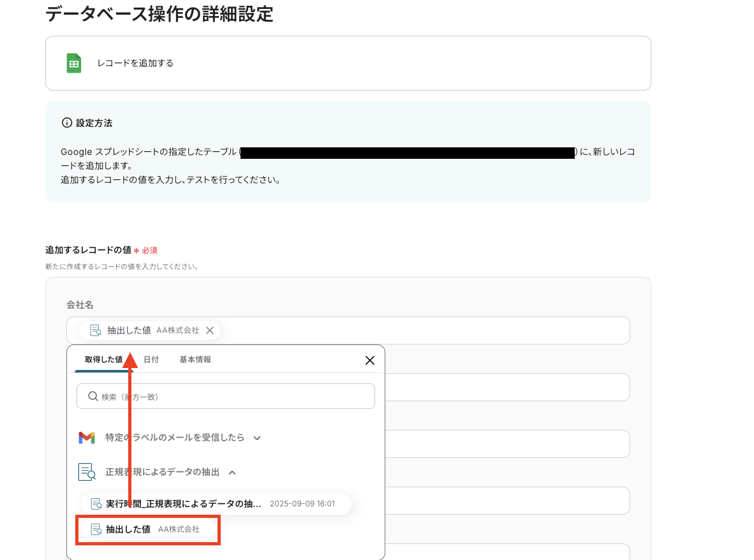Click the Gmail icon in the value picker
Viewport: 754px width, 560px height.
pyautogui.click(x=86, y=438)
